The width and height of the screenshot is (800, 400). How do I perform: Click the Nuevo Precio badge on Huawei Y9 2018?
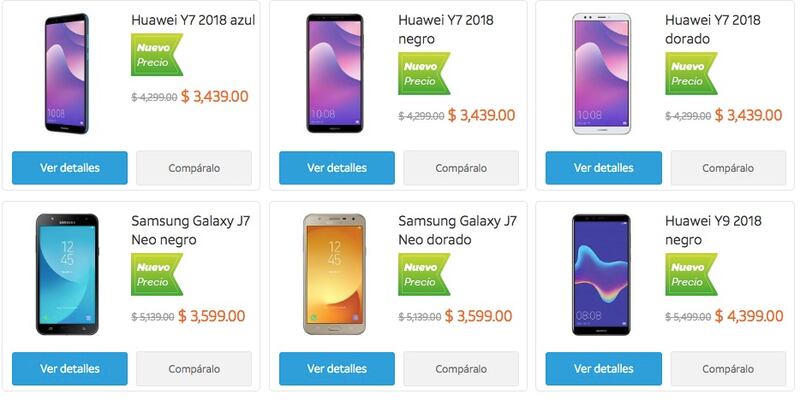tap(691, 274)
